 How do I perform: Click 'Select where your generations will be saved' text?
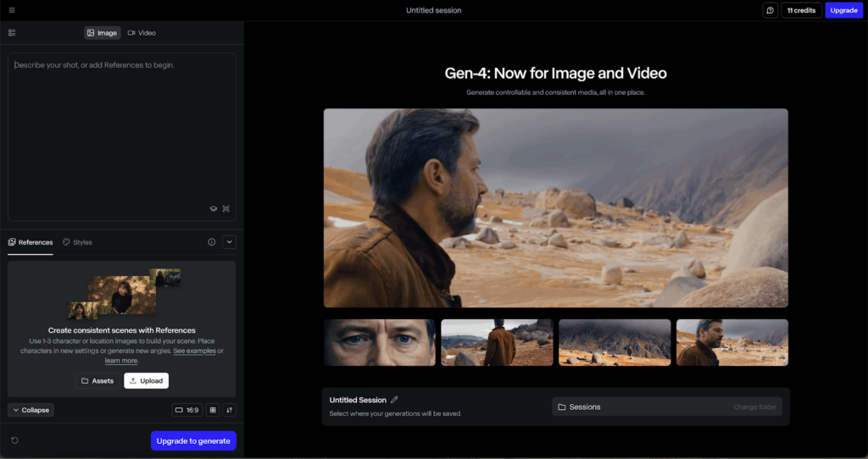point(395,413)
